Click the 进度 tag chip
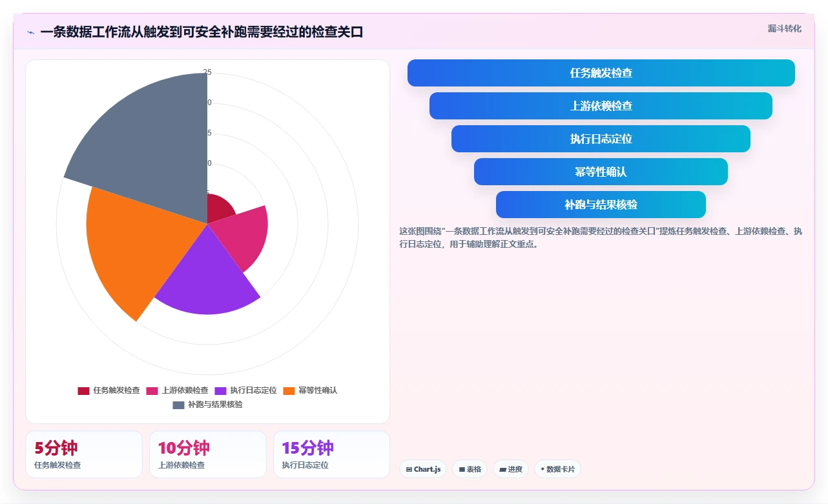This screenshot has height=504, width=828. (x=511, y=469)
